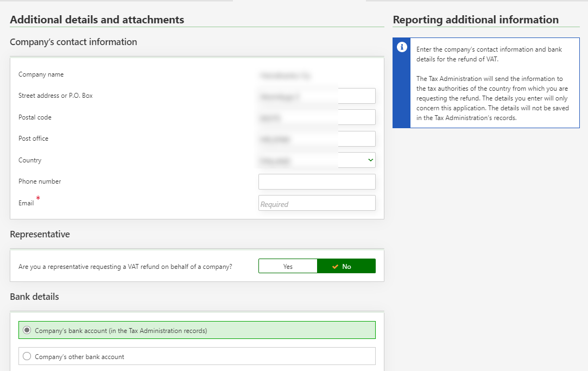
Task: Click the Representative section heading
Action: point(40,234)
